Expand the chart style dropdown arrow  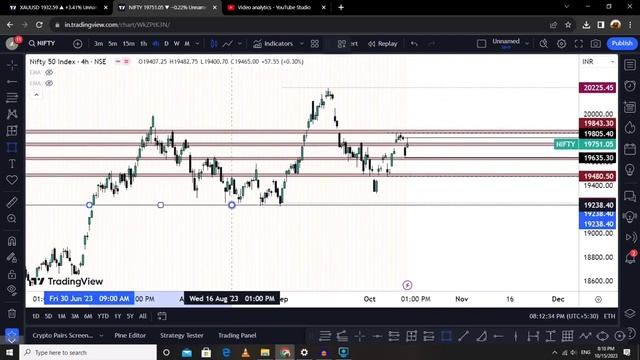pos(240,44)
